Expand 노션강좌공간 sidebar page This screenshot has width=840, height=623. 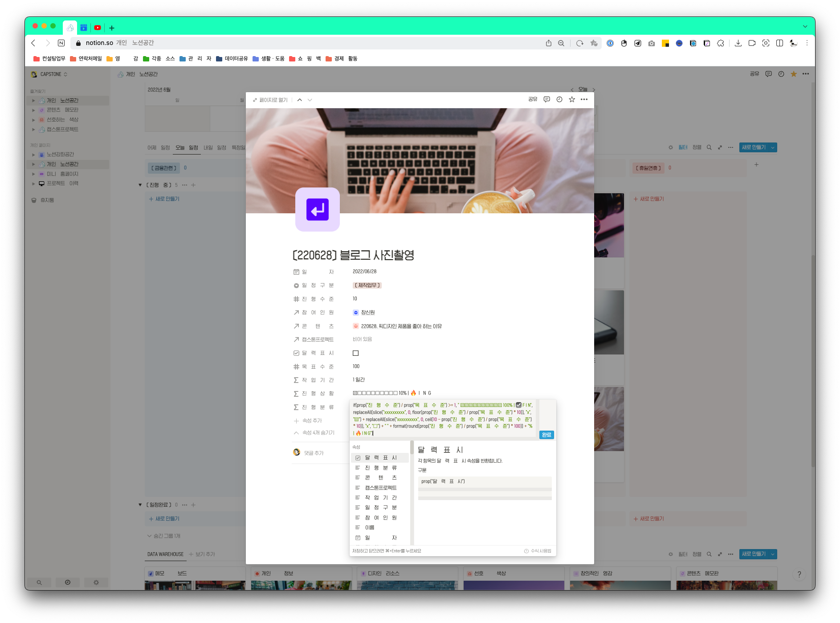[33, 155]
